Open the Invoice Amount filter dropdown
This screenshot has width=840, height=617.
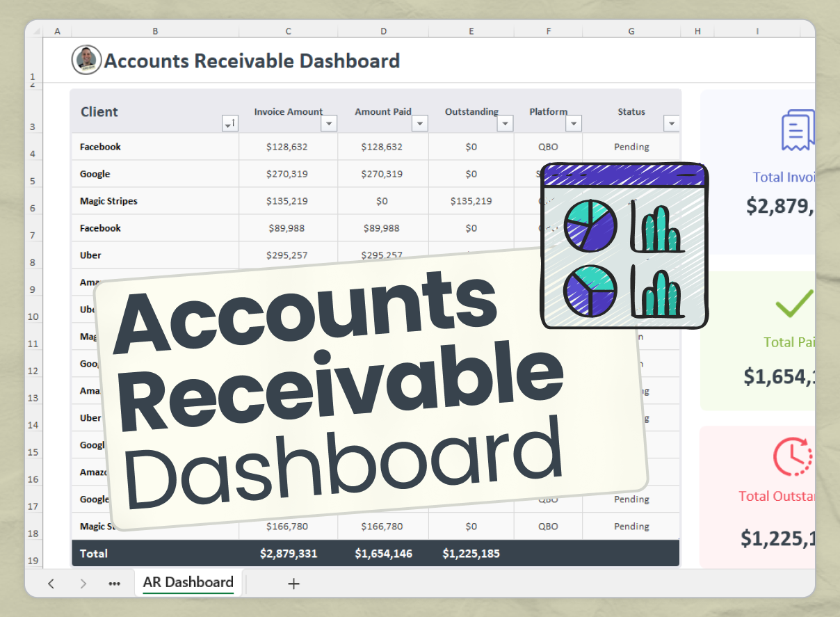(329, 123)
